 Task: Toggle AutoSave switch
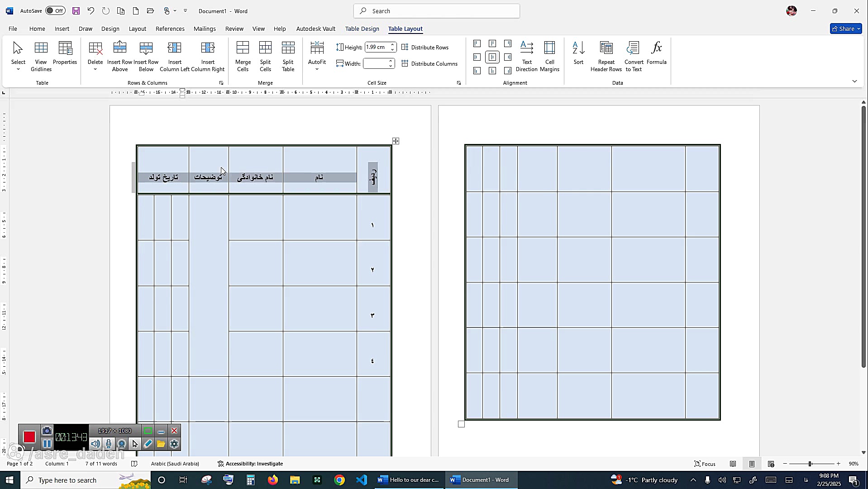point(55,11)
